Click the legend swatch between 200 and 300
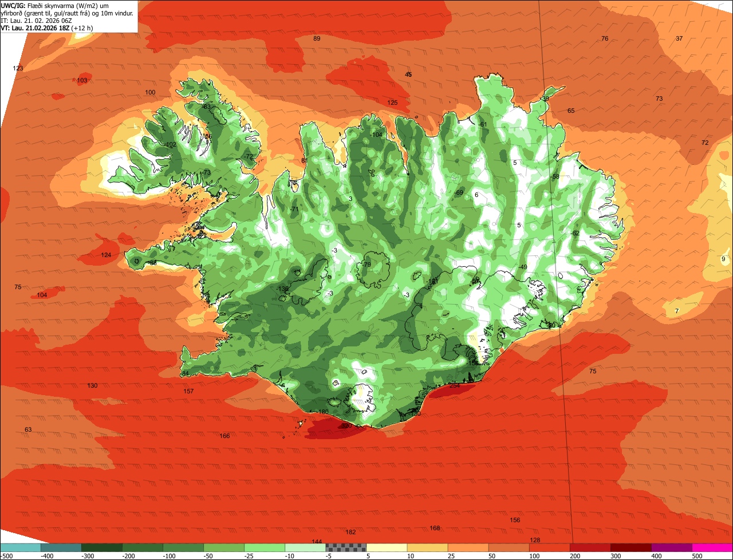 coord(590,547)
